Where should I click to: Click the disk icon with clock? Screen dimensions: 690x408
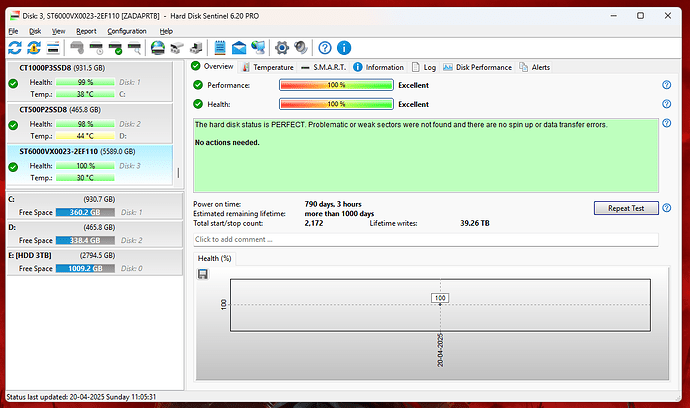click(x=96, y=48)
